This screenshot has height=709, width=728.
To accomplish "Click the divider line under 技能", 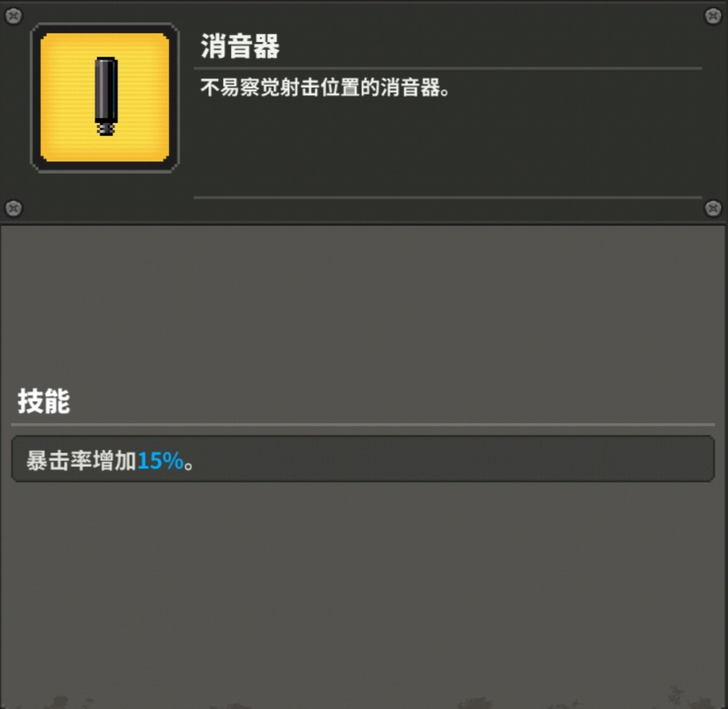I will (x=363, y=425).
